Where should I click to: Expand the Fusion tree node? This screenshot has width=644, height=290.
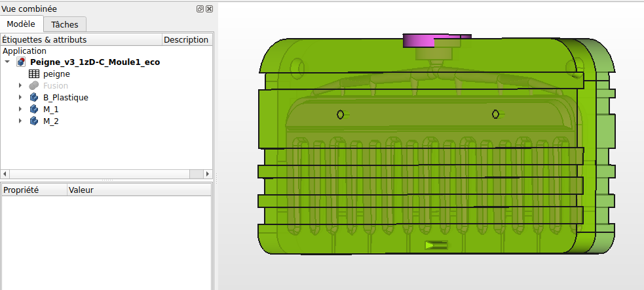[20, 86]
